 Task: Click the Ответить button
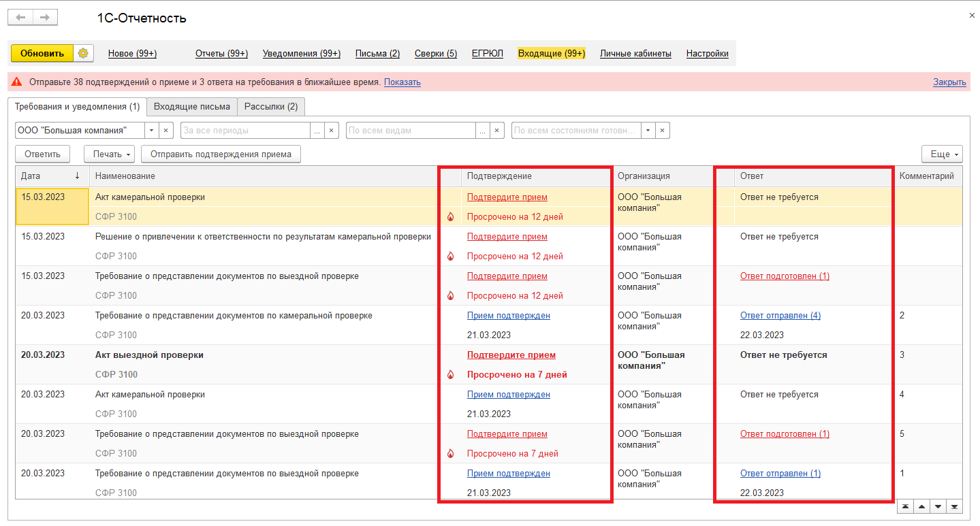42,154
